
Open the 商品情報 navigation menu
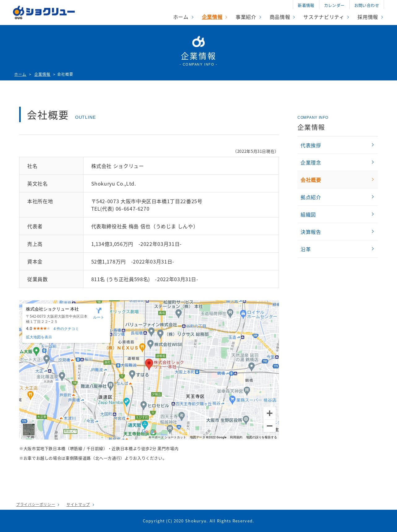pos(283,17)
